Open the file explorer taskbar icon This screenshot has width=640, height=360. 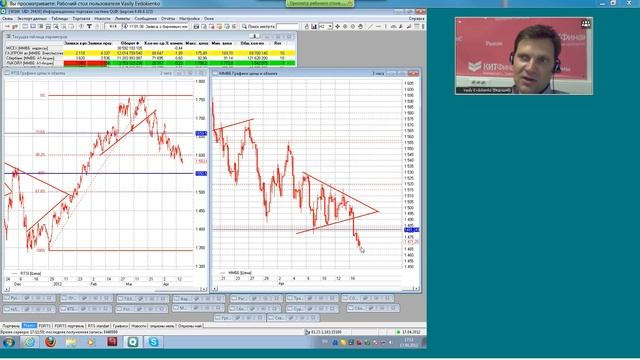[71, 342]
